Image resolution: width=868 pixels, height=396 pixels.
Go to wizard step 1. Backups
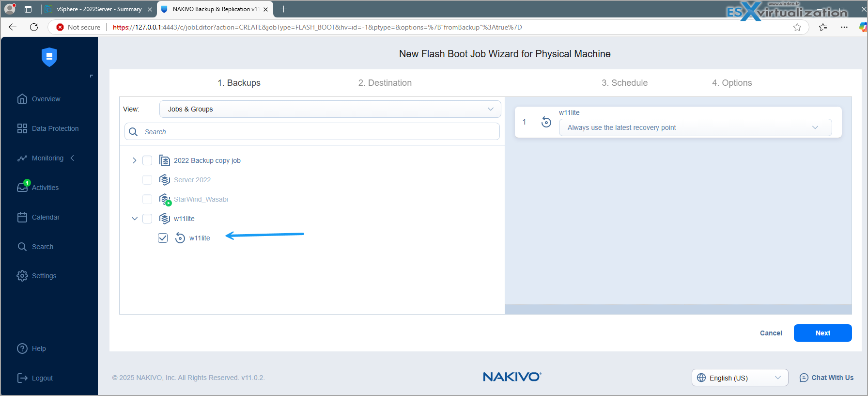click(x=239, y=83)
